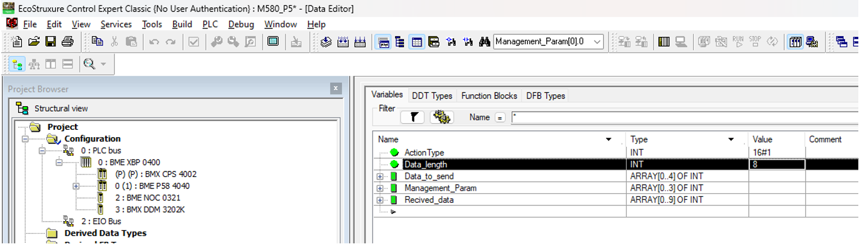Select the 2 : EIO Bus node
868x250 pixels.
coord(101,221)
